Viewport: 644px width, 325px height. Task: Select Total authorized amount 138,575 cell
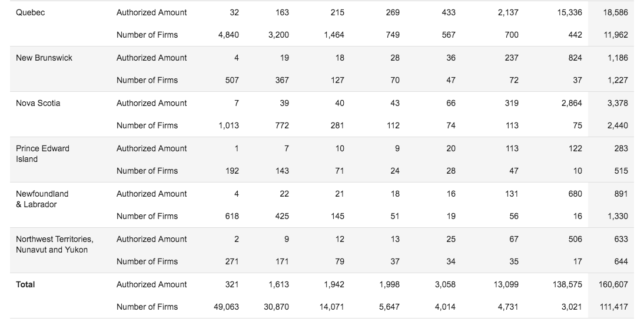(x=567, y=284)
